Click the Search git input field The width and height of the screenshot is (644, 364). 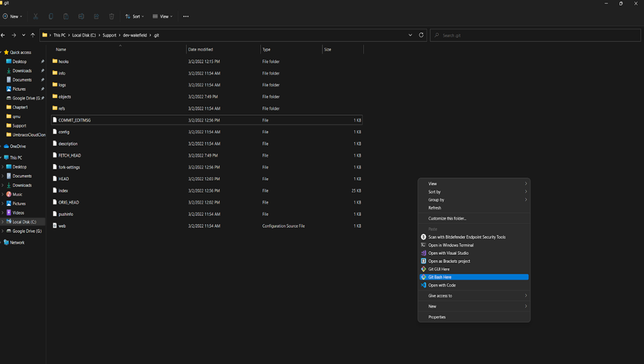535,35
